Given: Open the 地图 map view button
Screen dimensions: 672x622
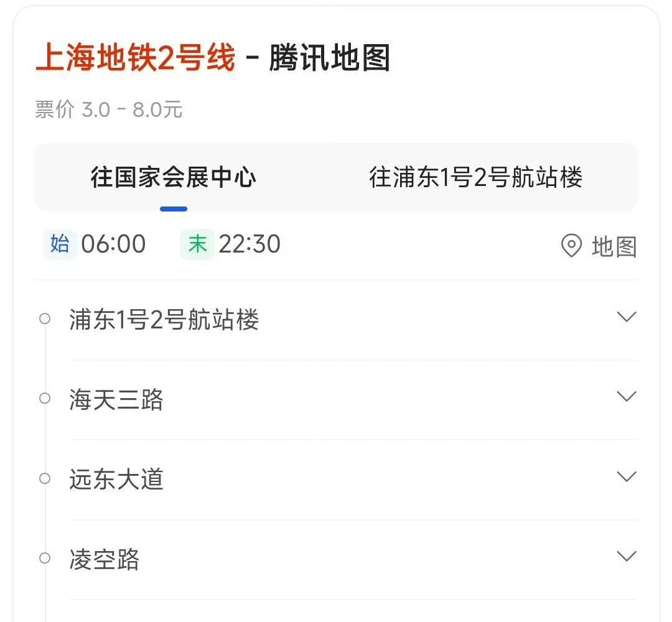Looking at the screenshot, I should 599,246.
